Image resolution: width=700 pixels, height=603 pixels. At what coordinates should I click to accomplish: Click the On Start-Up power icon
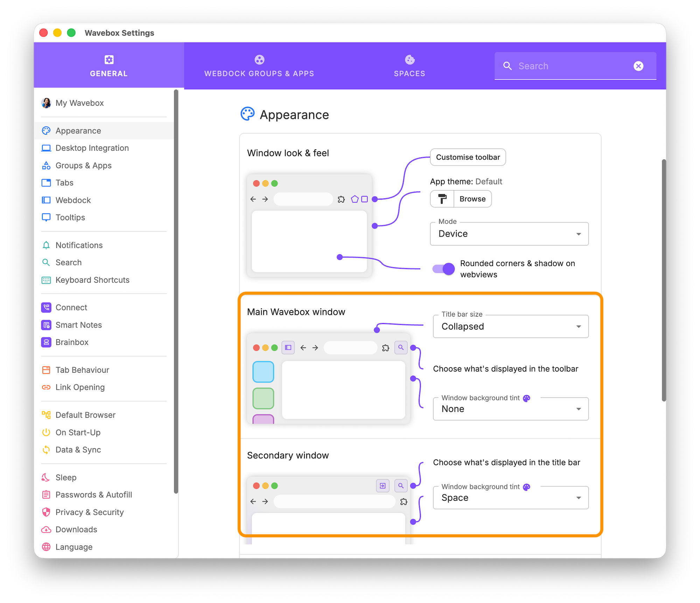(46, 432)
